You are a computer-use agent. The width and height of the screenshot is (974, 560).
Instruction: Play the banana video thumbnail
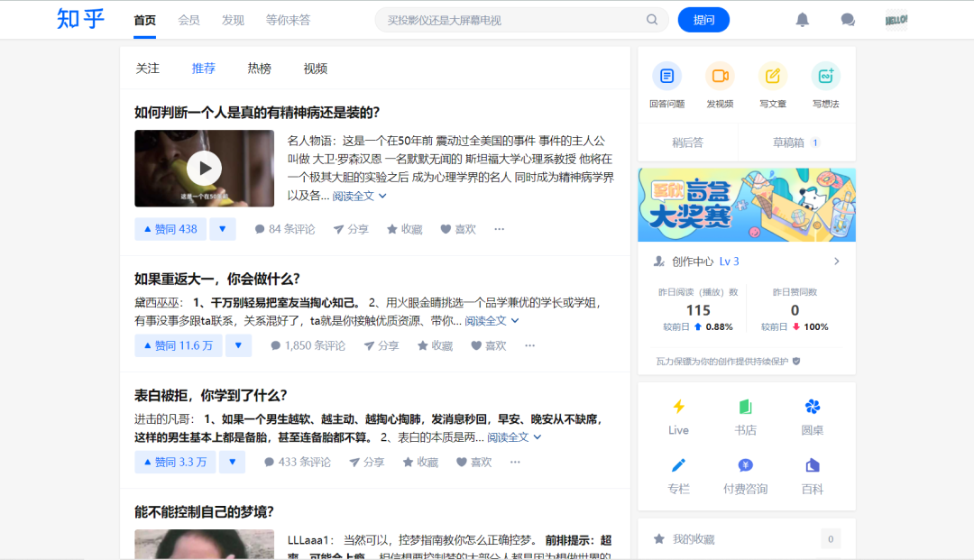point(205,169)
